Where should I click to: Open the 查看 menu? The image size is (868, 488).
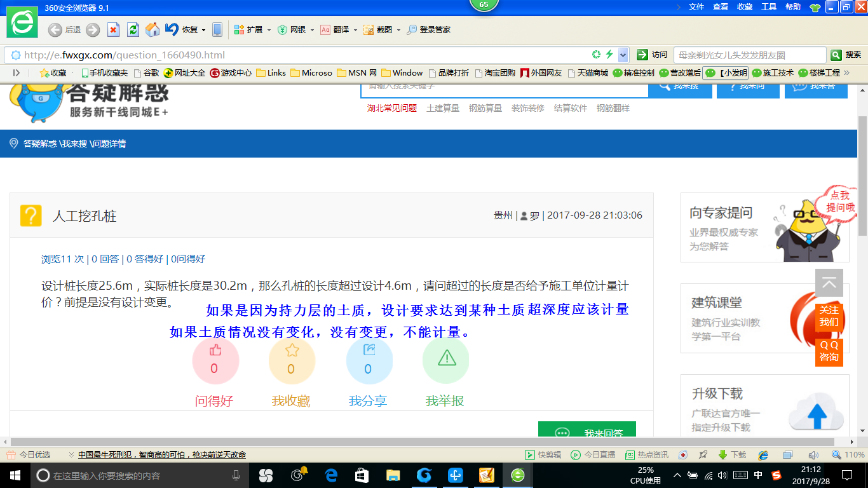(721, 7)
